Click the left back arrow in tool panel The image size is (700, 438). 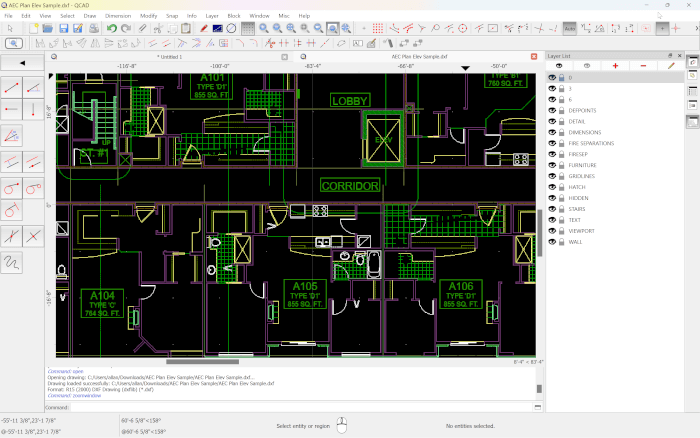coord(22,63)
